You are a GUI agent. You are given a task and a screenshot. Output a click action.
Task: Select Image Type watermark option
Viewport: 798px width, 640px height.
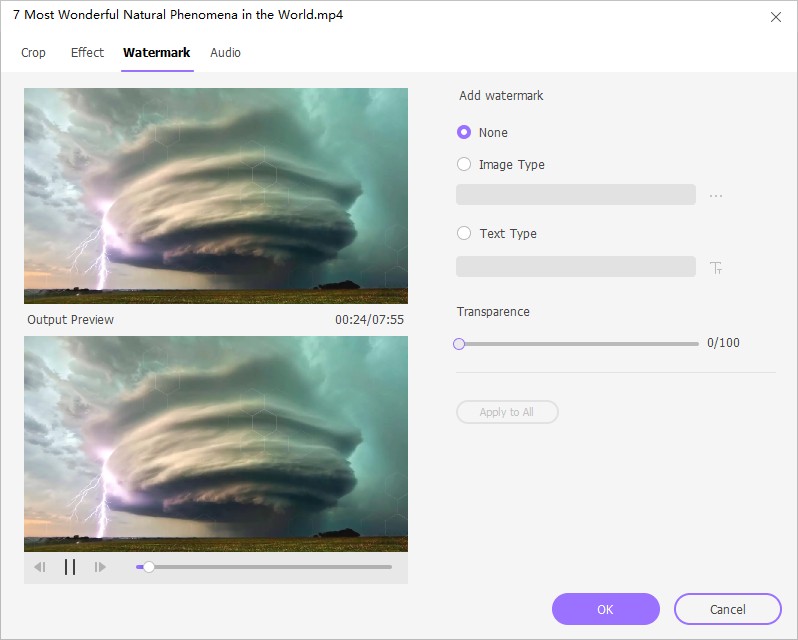(464, 164)
